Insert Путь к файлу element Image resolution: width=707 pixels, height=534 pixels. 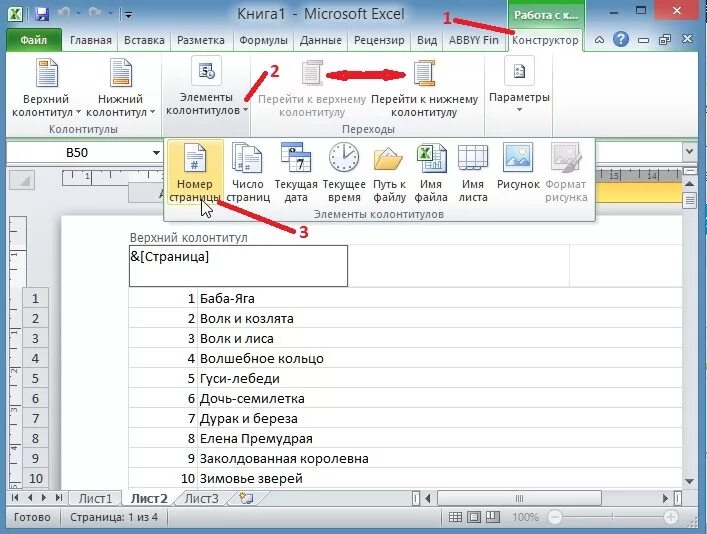coord(389,173)
